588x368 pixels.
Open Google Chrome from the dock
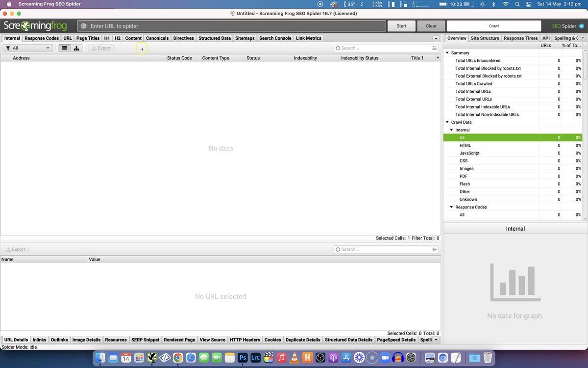[x=178, y=358]
